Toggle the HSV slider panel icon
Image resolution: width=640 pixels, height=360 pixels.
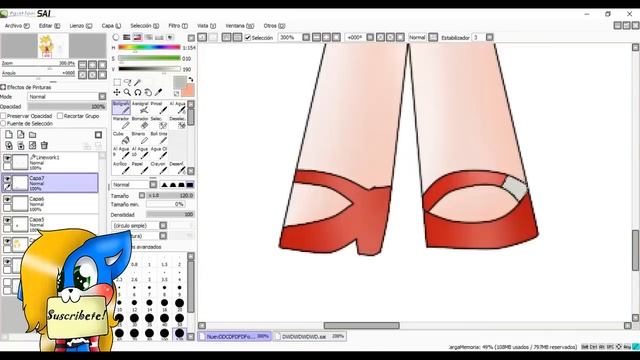(x=138, y=38)
